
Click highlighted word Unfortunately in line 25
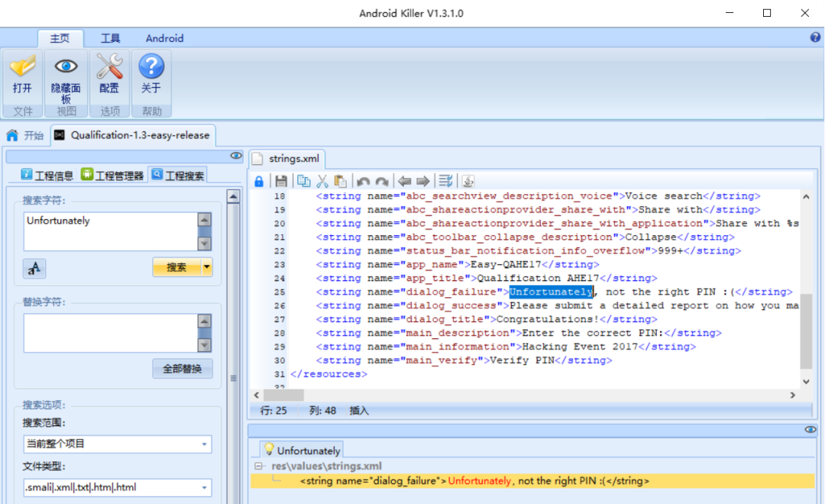click(551, 292)
